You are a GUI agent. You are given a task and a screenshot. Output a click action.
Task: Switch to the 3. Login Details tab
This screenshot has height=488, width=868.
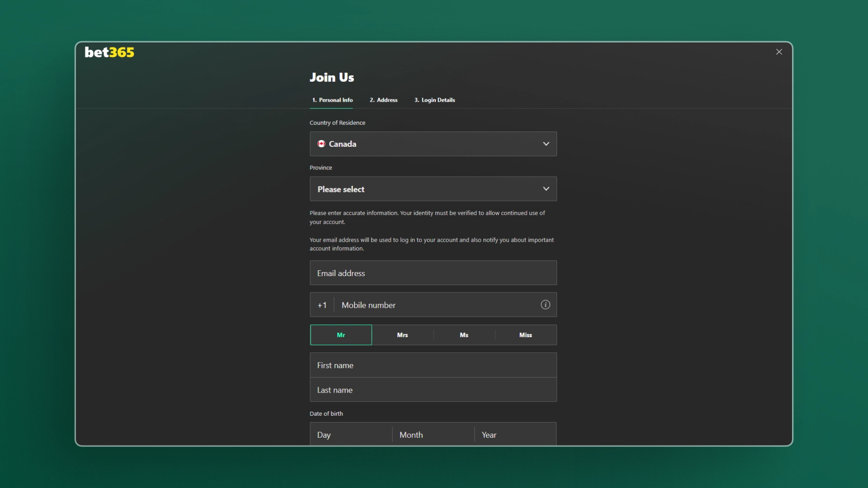434,100
